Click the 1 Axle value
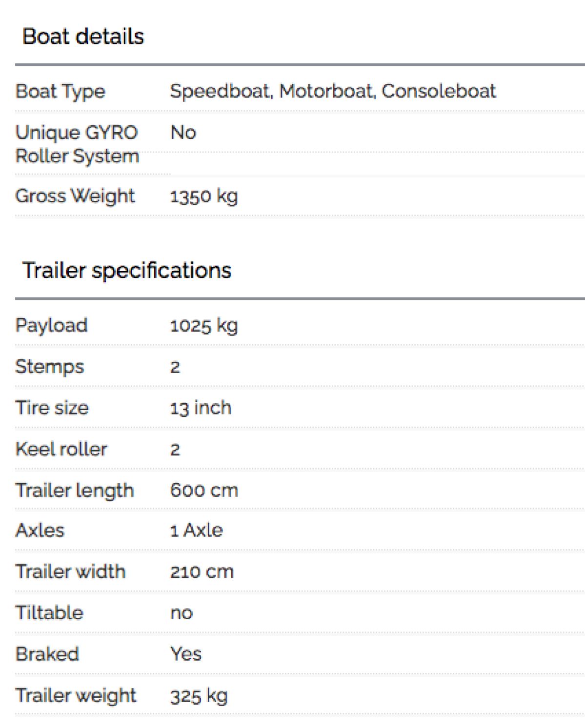Image resolution: width=585 pixels, height=728 pixels. coord(196,531)
